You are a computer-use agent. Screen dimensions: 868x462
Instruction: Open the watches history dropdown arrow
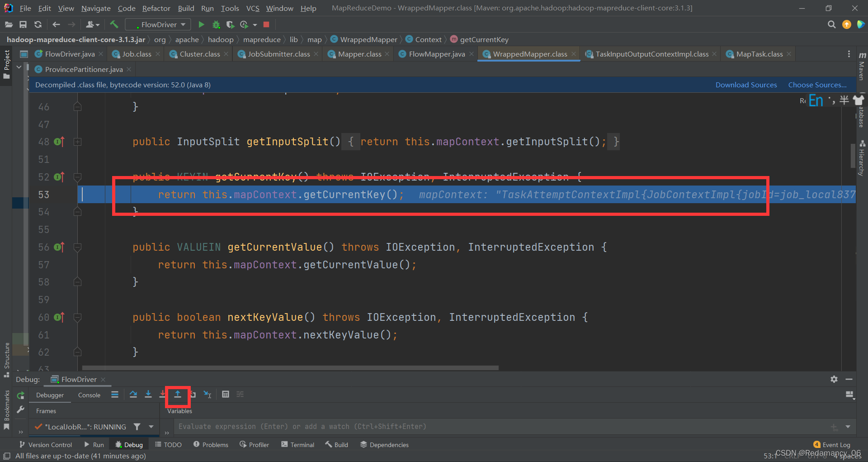(848, 427)
